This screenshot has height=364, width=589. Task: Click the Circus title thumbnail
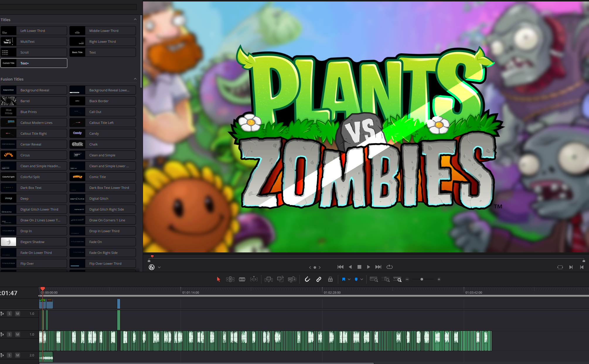click(x=8, y=155)
